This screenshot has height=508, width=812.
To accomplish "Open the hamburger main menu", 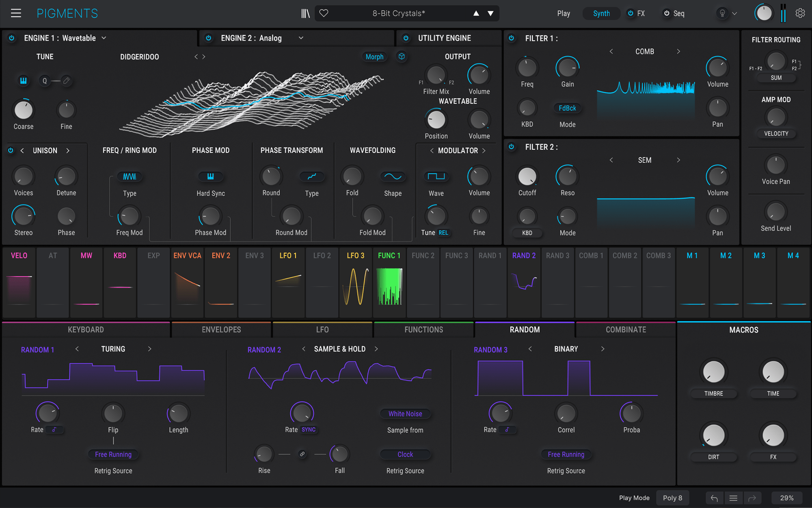I will pyautogui.click(x=16, y=13).
